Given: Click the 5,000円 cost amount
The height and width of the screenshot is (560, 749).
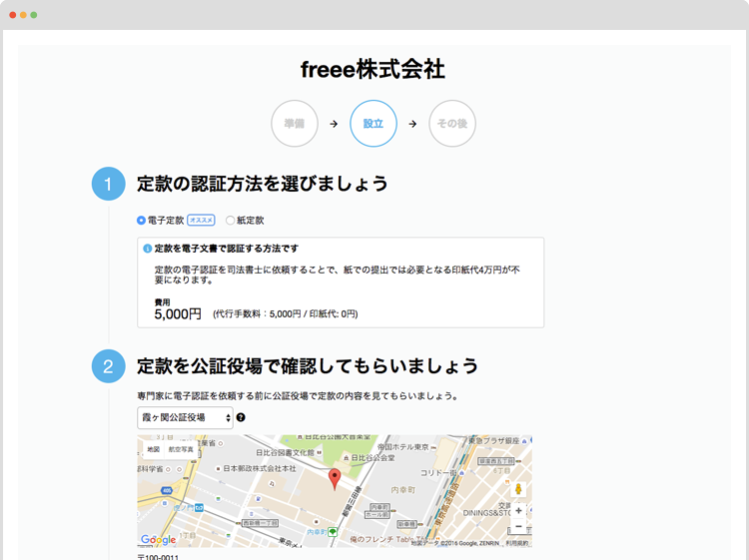Looking at the screenshot, I should [x=178, y=314].
